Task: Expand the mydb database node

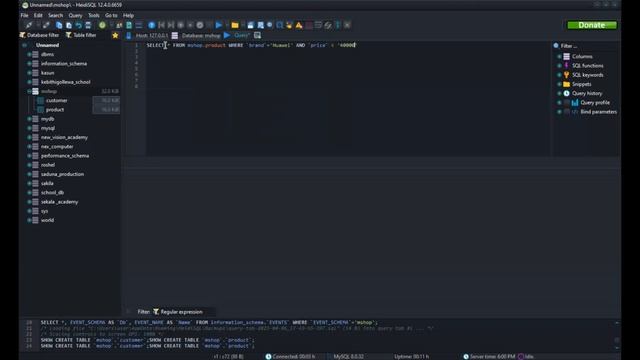Action: (29, 119)
